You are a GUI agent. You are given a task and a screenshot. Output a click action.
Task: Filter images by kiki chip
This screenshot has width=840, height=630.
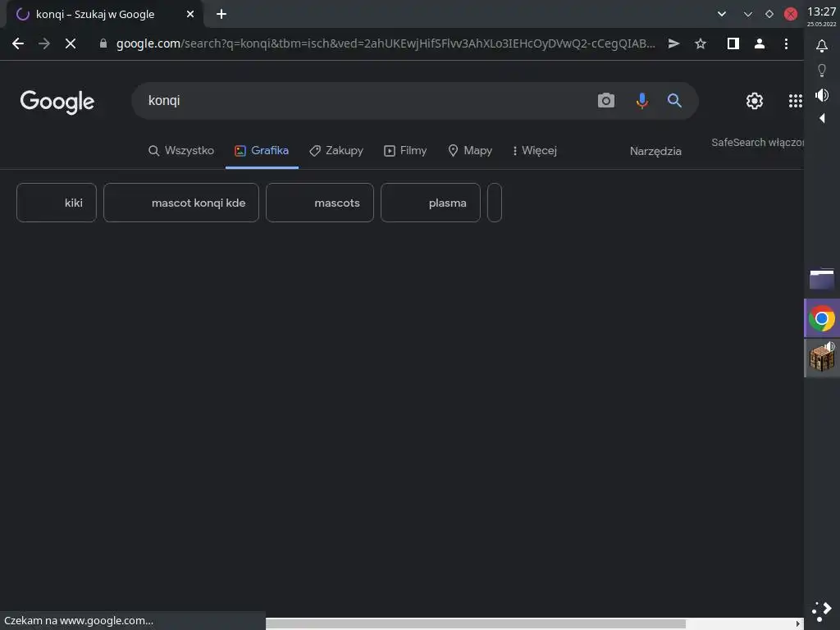[x=57, y=203]
